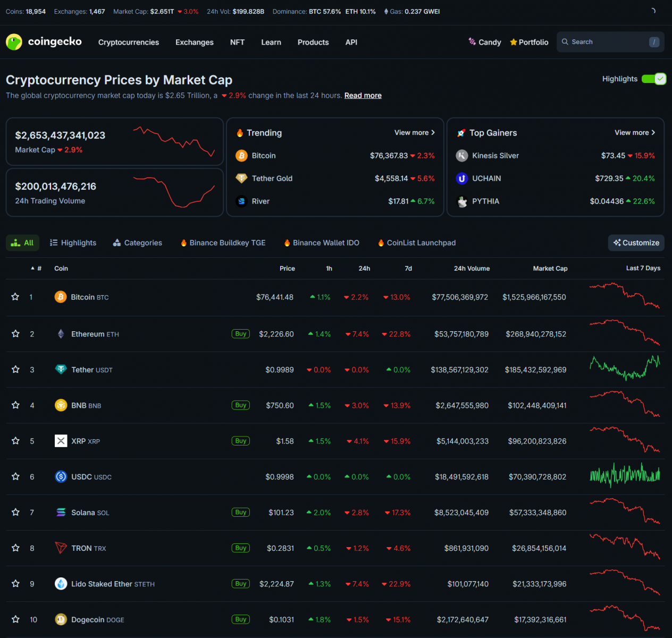Click the Tether Gold icon in Trending
Screen dimensions: 672x638
[x=241, y=178]
